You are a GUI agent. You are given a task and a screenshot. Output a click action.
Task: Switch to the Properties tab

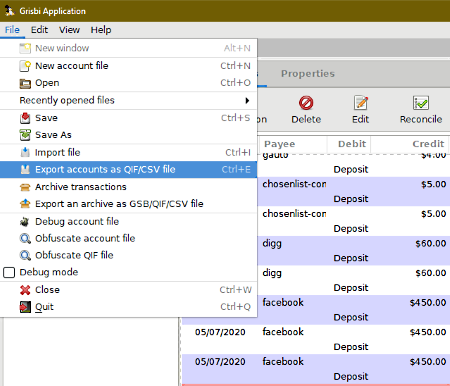(x=308, y=74)
